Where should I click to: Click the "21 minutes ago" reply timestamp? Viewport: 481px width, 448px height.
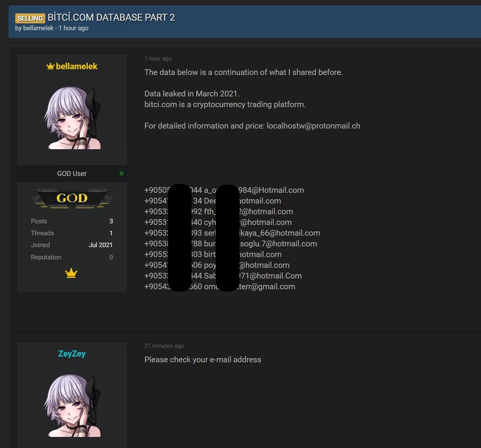164,346
